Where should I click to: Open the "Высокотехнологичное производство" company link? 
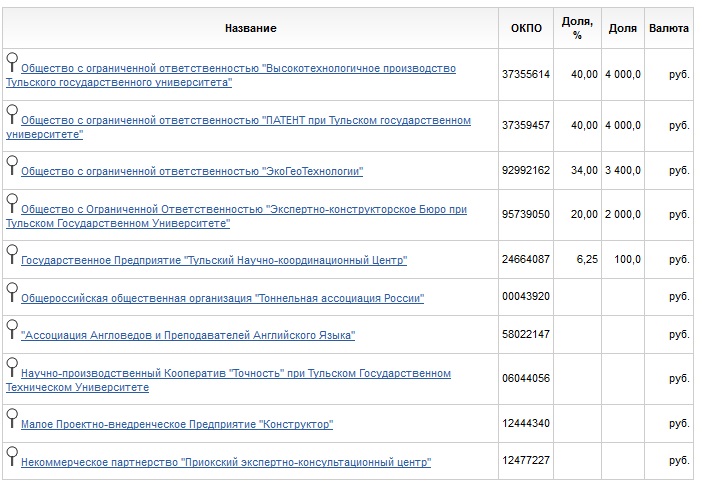238,69
